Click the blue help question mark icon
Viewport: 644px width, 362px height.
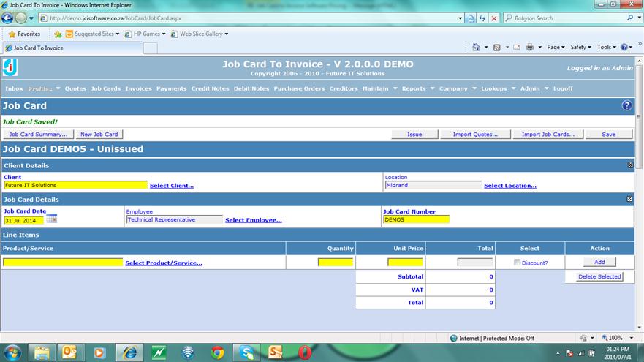click(626, 105)
